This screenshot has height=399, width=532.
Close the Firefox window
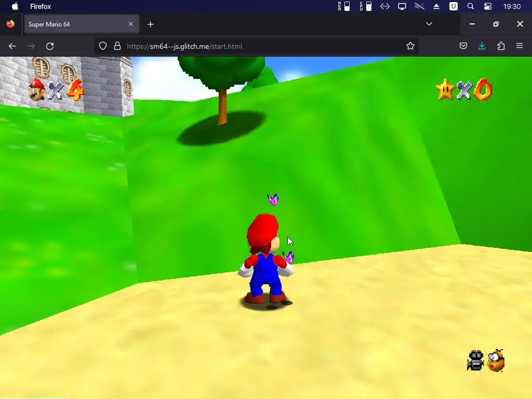[520, 24]
